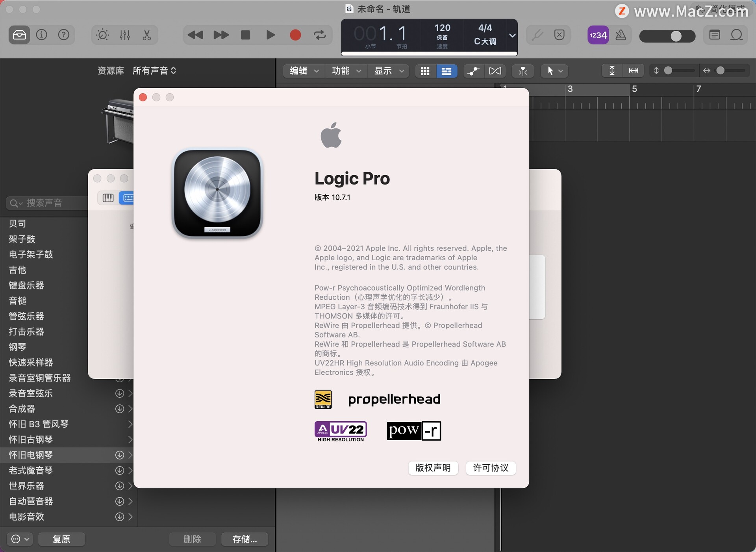This screenshot has width=756, height=552.
Task: Open the 显示 menu in Tracks area
Action: tap(388, 71)
